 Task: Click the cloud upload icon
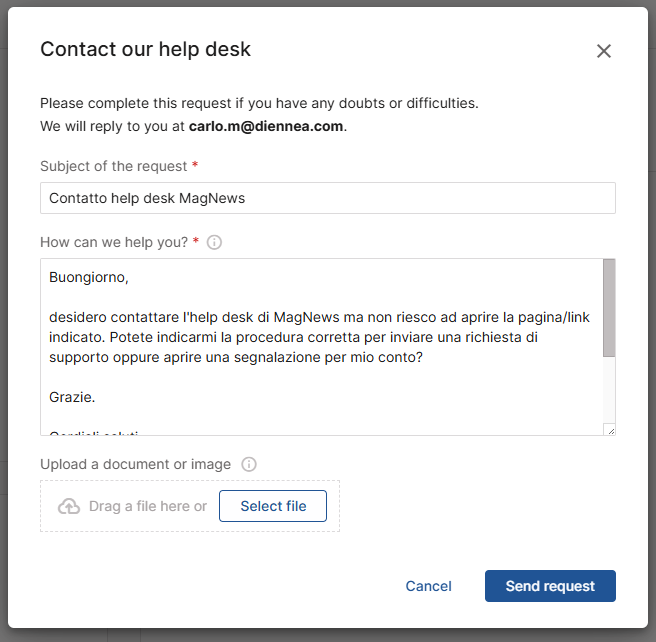pyautogui.click(x=69, y=506)
